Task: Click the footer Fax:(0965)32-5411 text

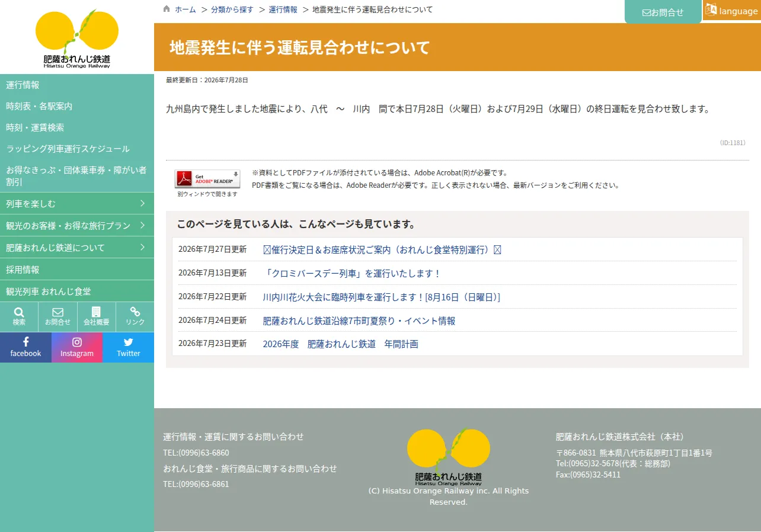Action: pos(589,475)
